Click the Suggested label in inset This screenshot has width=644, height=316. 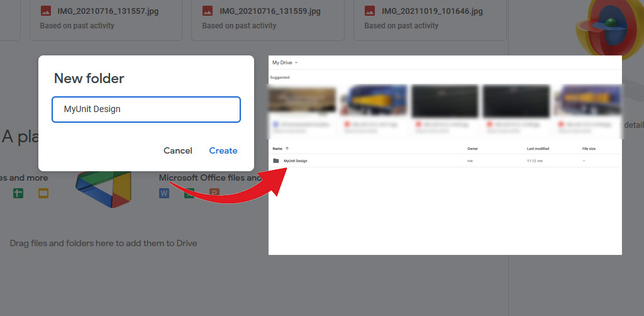[x=280, y=77]
